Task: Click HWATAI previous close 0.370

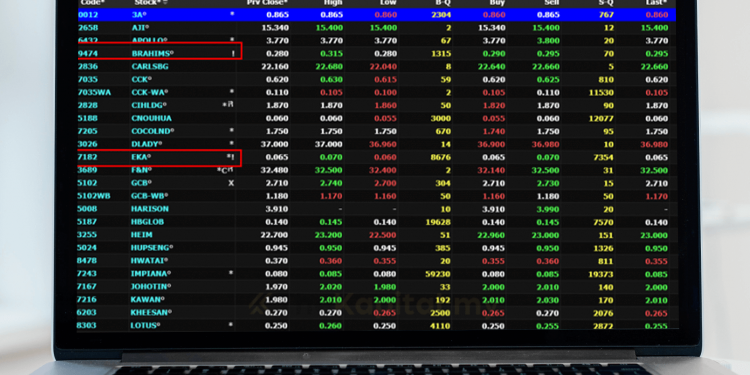Action: coord(276,260)
